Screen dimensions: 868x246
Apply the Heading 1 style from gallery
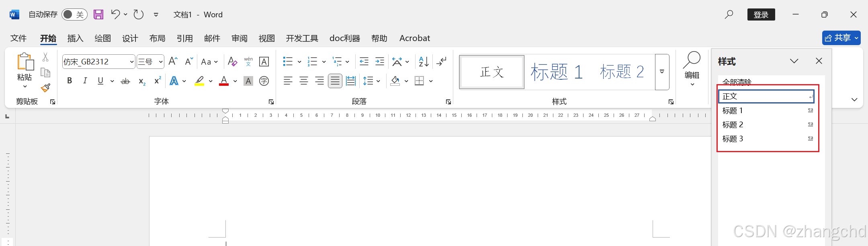[557, 72]
